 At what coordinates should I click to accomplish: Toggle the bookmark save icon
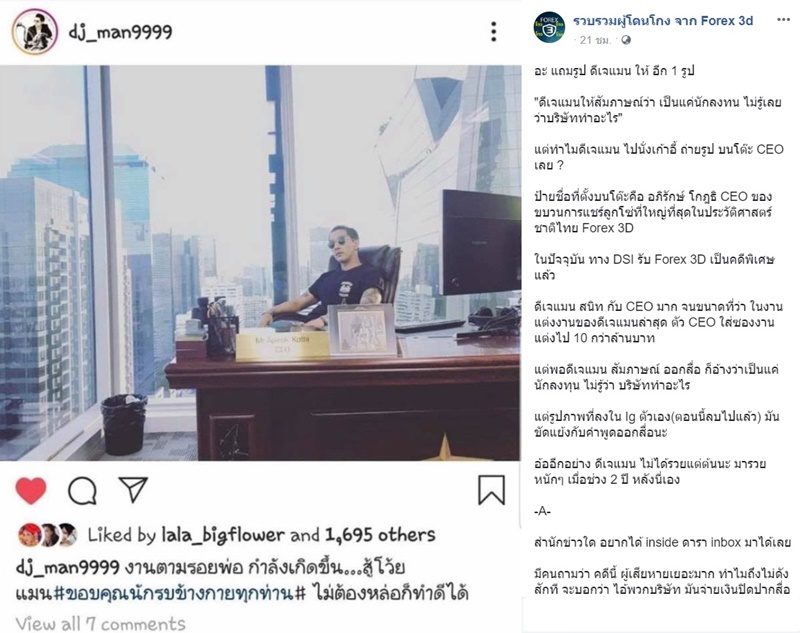(x=491, y=490)
